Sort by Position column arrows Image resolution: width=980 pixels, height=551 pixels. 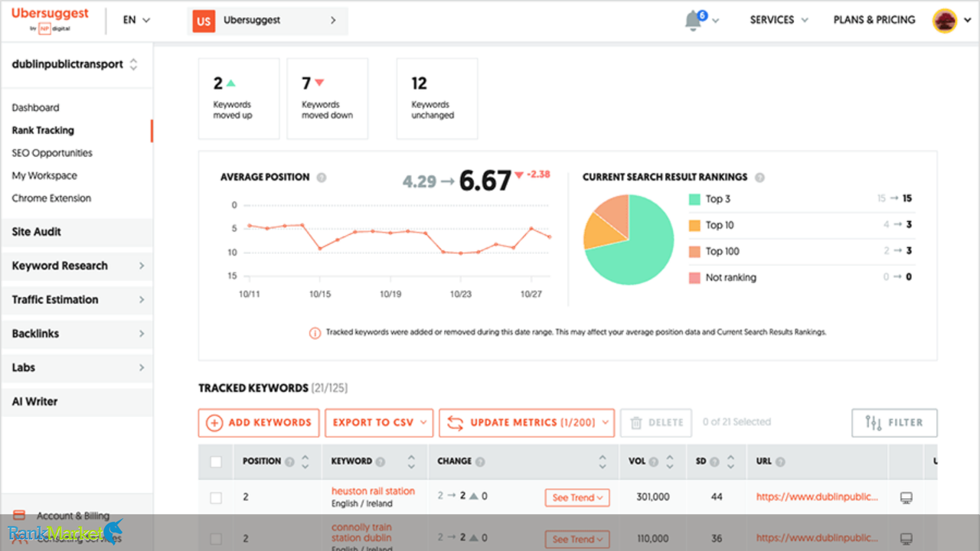(x=305, y=462)
